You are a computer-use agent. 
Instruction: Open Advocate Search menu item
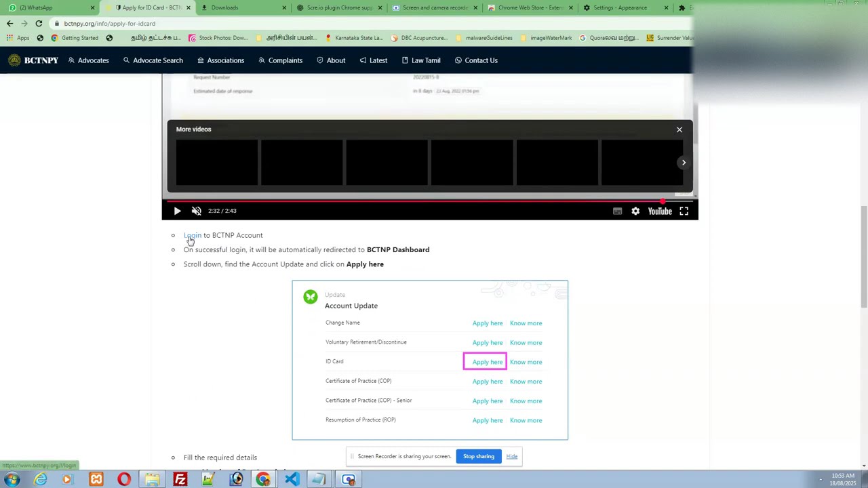[153, 60]
